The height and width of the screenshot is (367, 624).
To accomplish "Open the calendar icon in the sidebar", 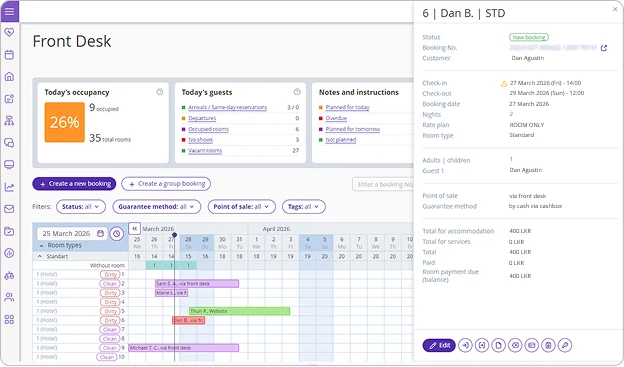I will coord(9,55).
